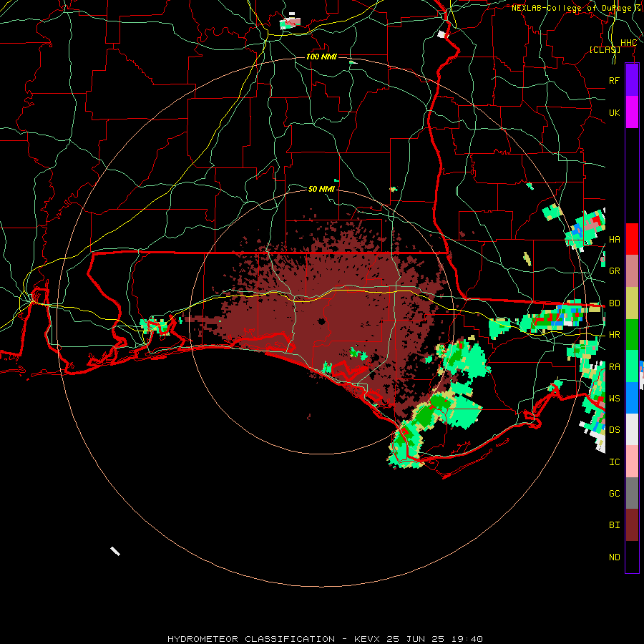Select the GR legend color block

[632, 271]
